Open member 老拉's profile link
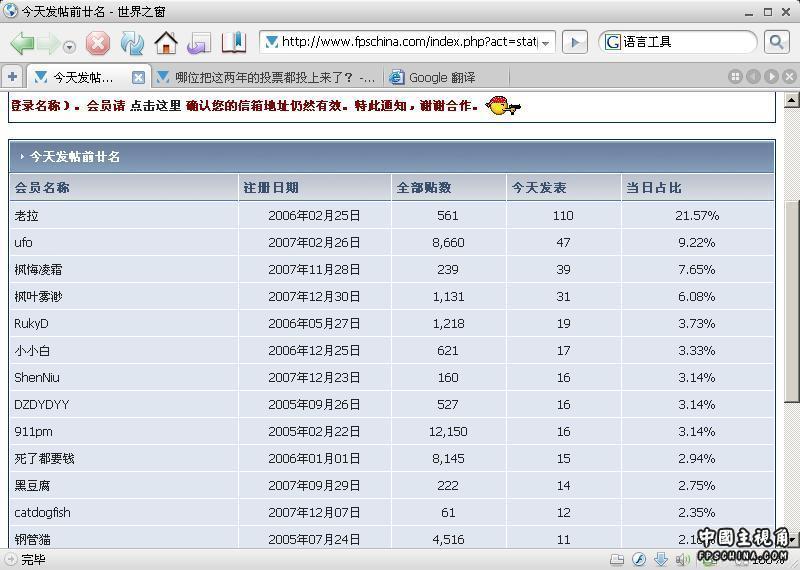The image size is (800, 570). pyautogui.click(x=27, y=216)
